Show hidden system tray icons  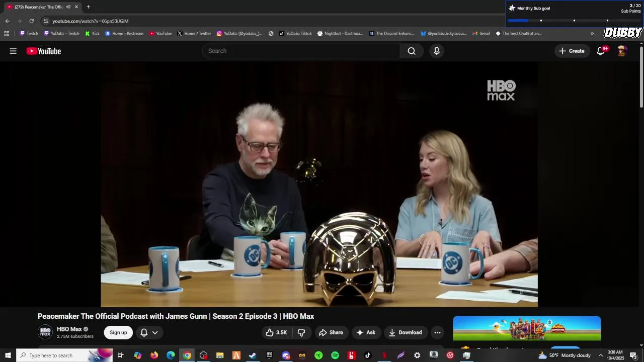pyautogui.click(x=600, y=355)
